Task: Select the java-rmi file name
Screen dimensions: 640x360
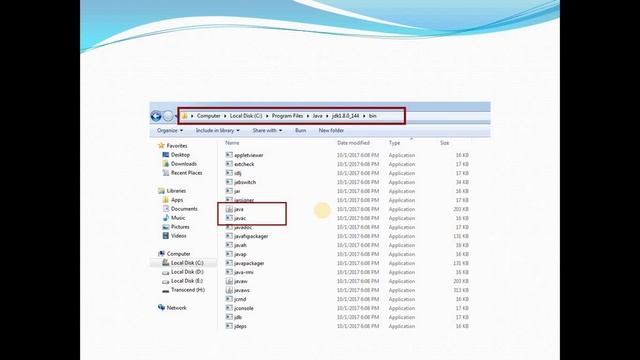Action: pos(244,272)
